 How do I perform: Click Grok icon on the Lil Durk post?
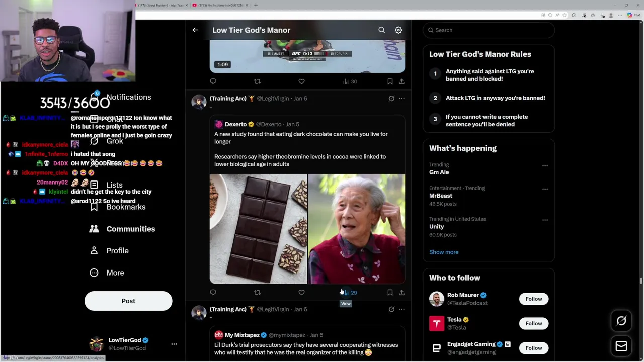pyautogui.click(x=391, y=309)
